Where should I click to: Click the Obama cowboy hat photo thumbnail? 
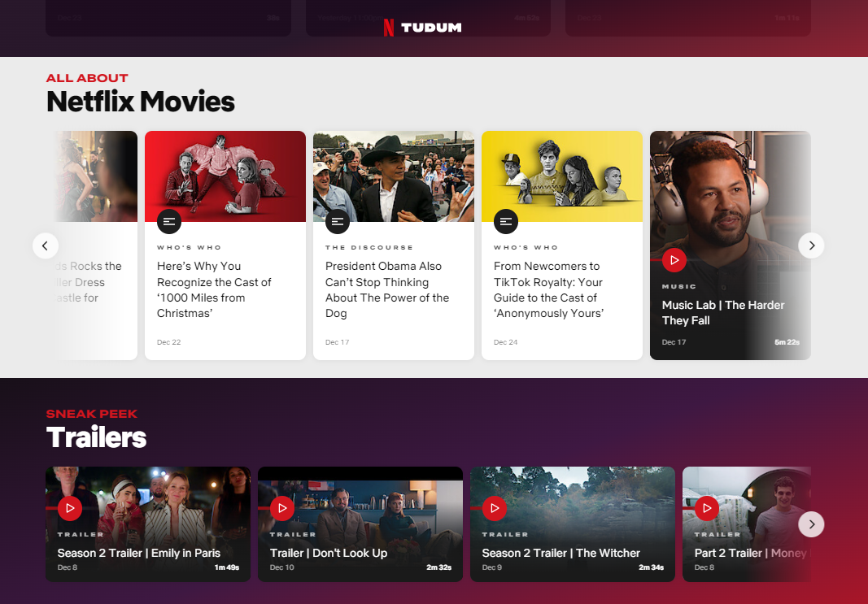[x=394, y=176]
